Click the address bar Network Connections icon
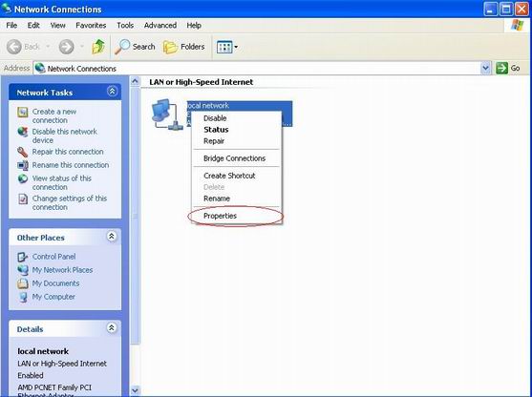This screenshot has width=532, height=397. (40, 68)
